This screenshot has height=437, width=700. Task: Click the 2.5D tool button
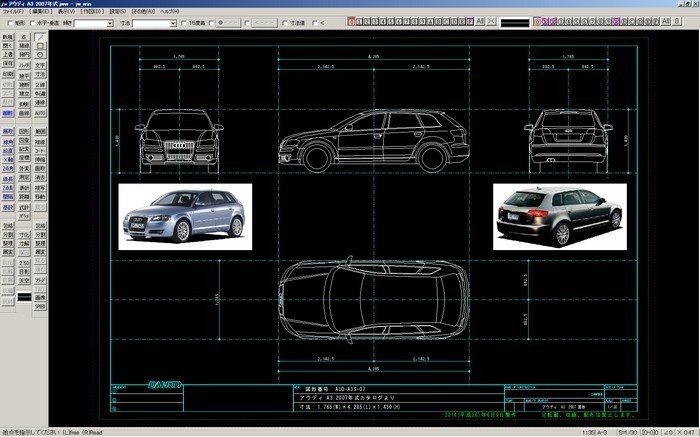click(x=24, y=263)
